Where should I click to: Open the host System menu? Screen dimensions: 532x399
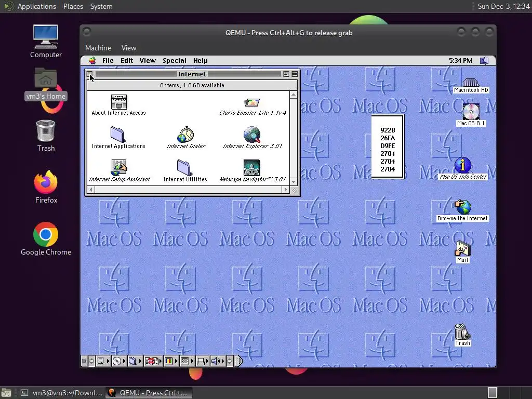pyautogui.click(x=101, y=6)
